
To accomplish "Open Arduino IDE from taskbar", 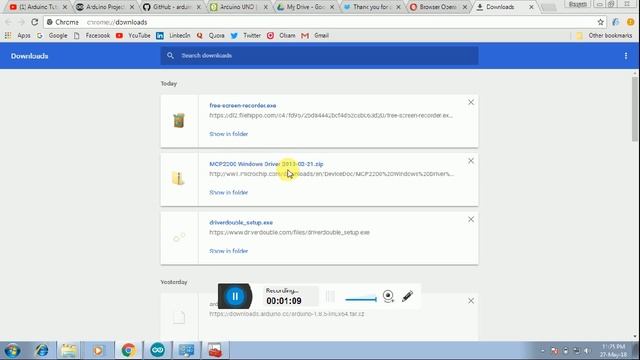I will tap(158, 351).
